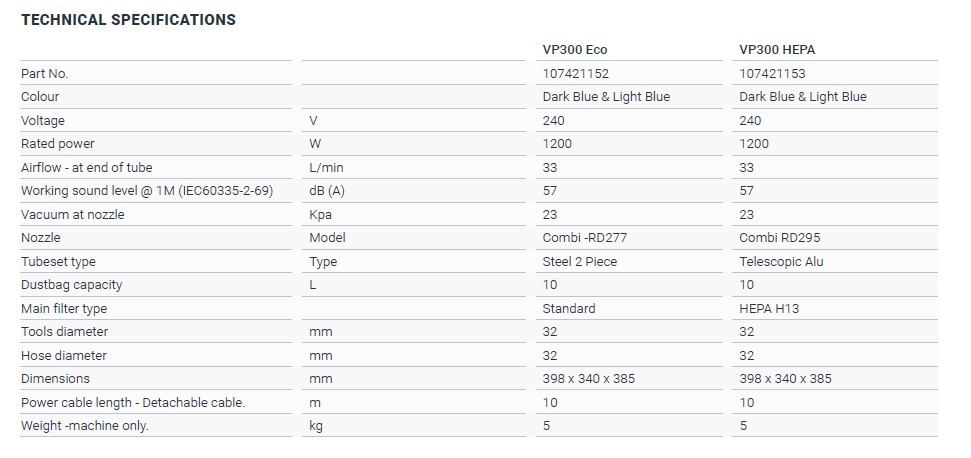
Task: Click the Airflow - at end of tube label
Action: tap(87, 168)
